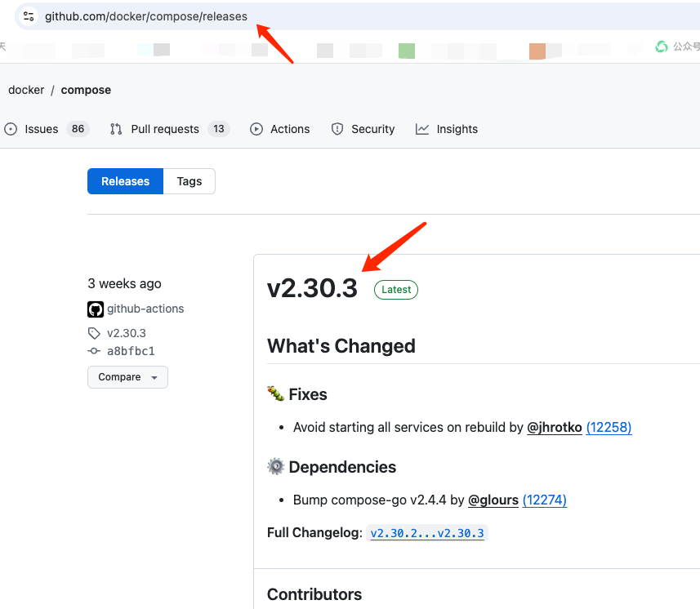Open the v2.30.3 tag link in sidebar
The width and height of the screenshot is (700, 609).
pyautogui.click(x=127, y=333)
